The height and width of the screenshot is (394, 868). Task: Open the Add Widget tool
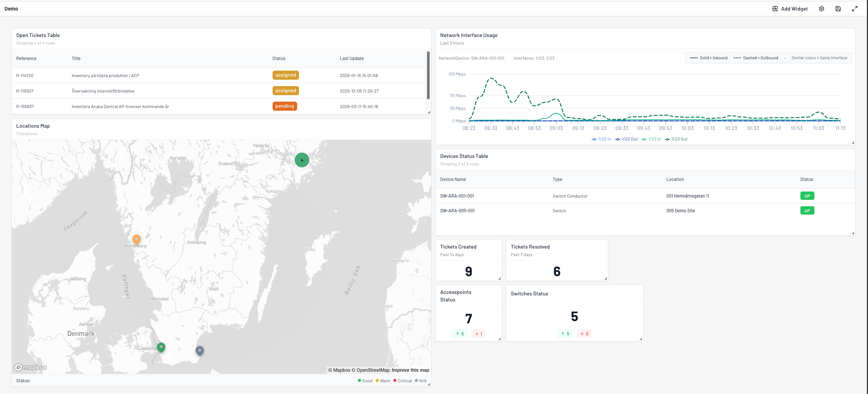tap(790, 8)
